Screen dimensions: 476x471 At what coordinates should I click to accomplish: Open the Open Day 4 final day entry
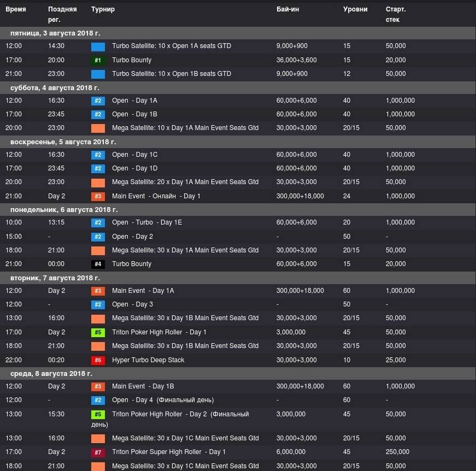[162, 400]
